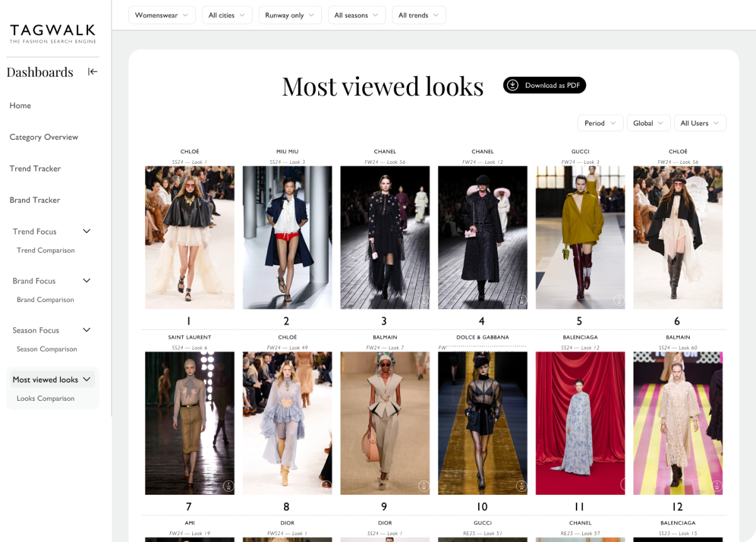This screenshot has height=542, width=756.
Task: Open the All trends filter dropdown
Action: [x=419, y=15]
